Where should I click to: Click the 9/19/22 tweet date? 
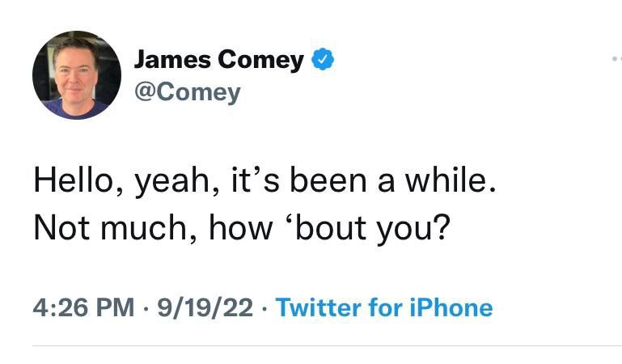click(x=205, y=307)
